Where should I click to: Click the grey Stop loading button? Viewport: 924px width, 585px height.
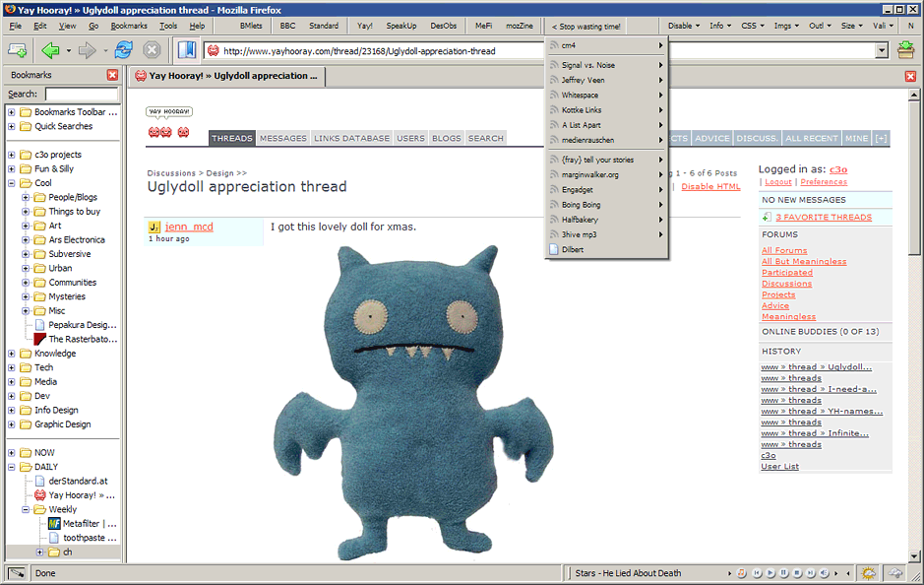153,50
